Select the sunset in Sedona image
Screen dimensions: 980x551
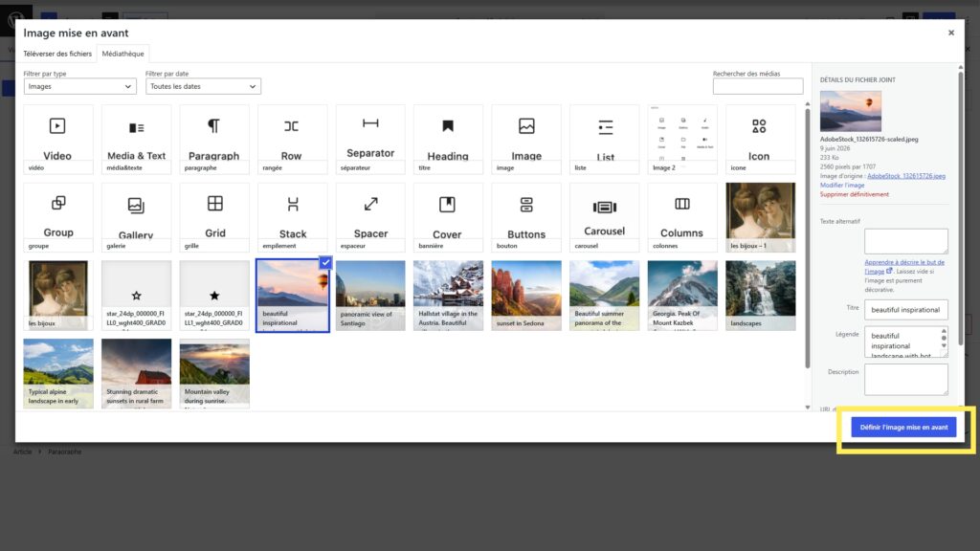526,296
